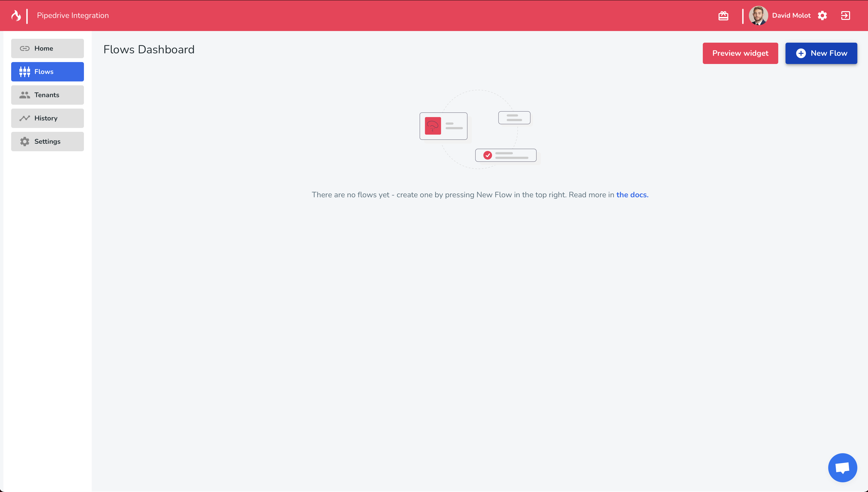Click the flame logo icon

tap(16, 16)
